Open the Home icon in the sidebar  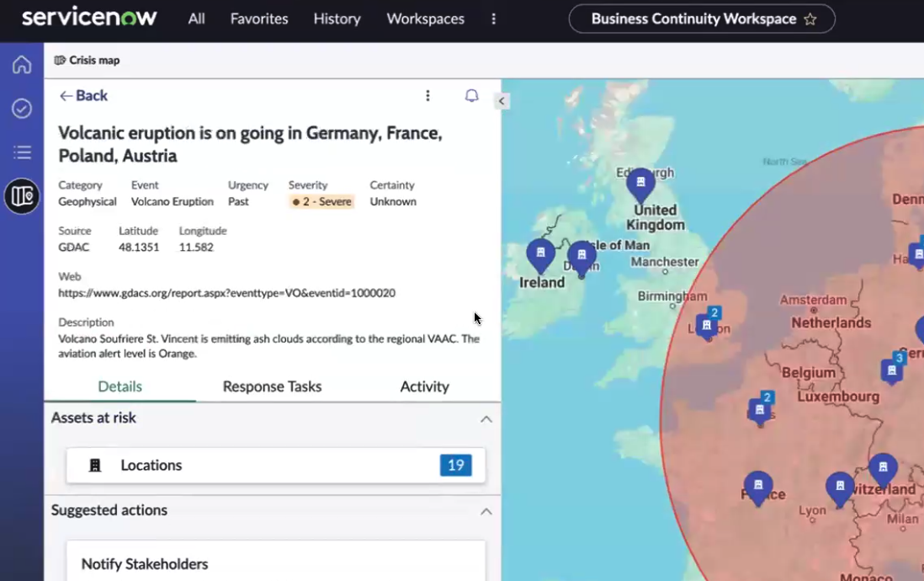tap(22, 64)
